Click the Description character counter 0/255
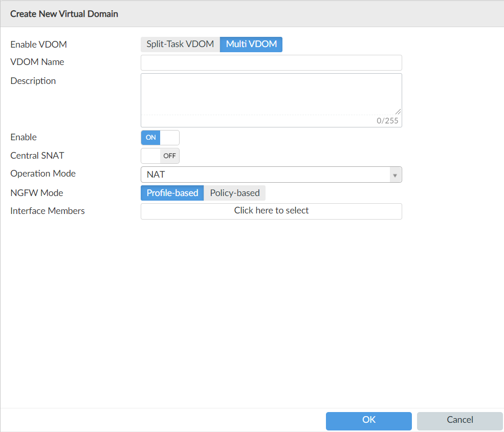504x432 pixels. [387, 121]
